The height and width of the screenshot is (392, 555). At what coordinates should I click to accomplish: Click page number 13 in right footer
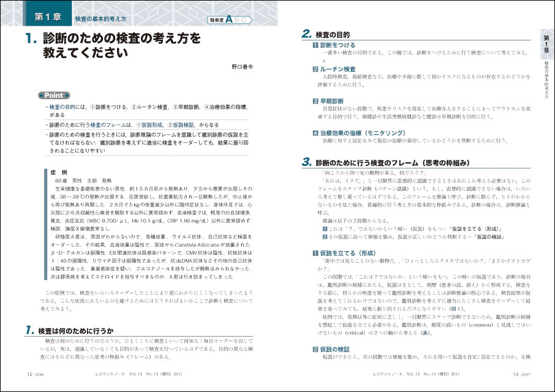coord(516,372)
